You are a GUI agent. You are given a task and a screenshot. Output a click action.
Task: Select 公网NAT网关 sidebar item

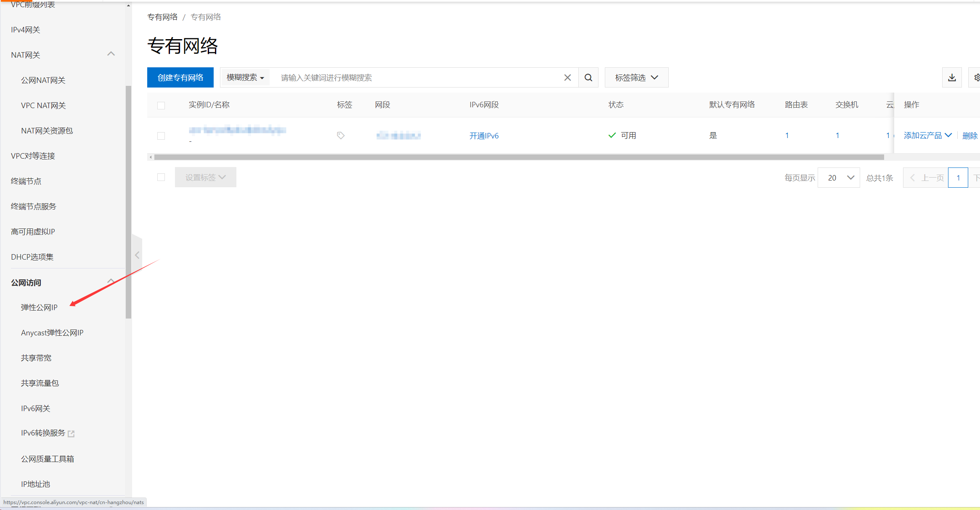tap(43, 80)
